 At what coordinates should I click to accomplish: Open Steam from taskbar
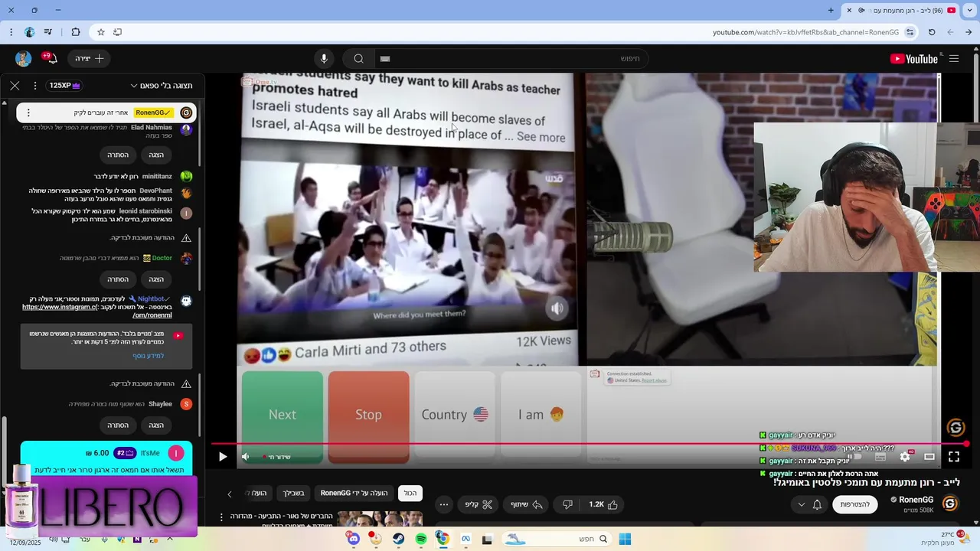399,540
